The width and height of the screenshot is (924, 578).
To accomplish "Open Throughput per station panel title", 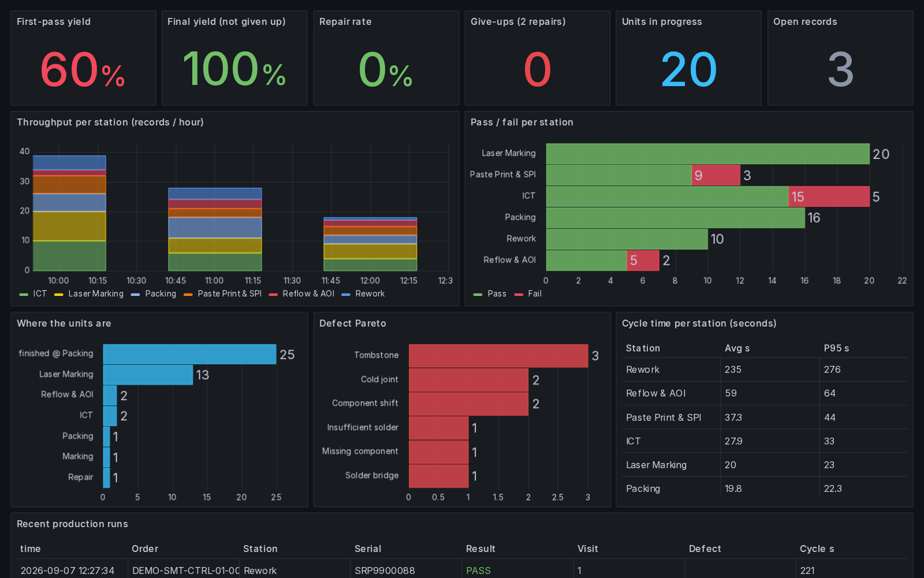I will [x=110, y=122].
